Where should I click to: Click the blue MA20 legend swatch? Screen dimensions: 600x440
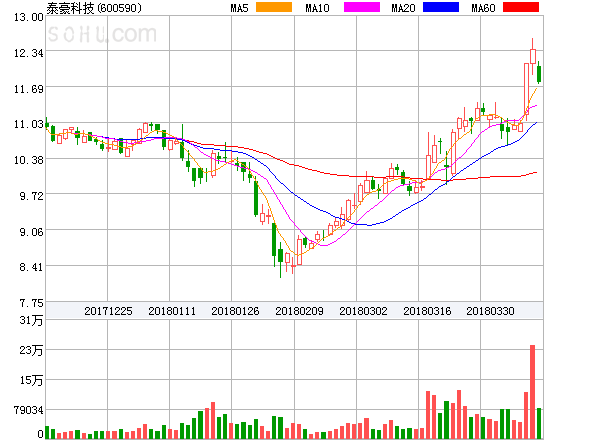[441, 7]
